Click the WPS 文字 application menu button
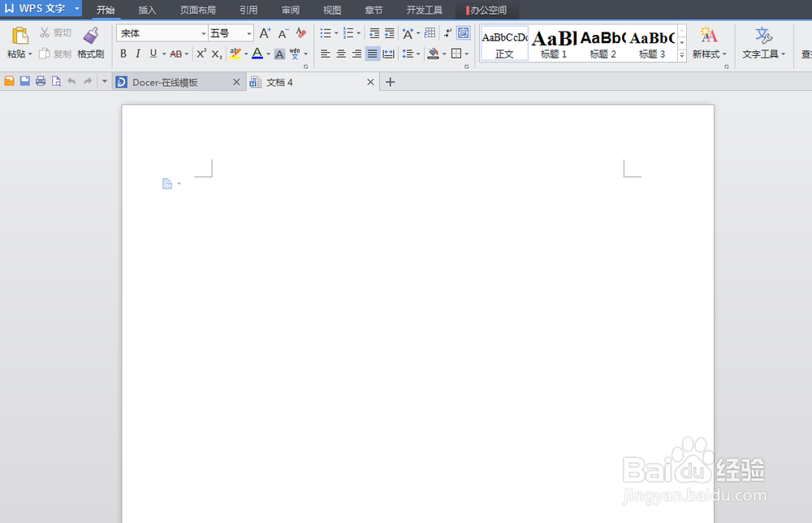Viewport: 812px width, 523px height. [41, 8]
